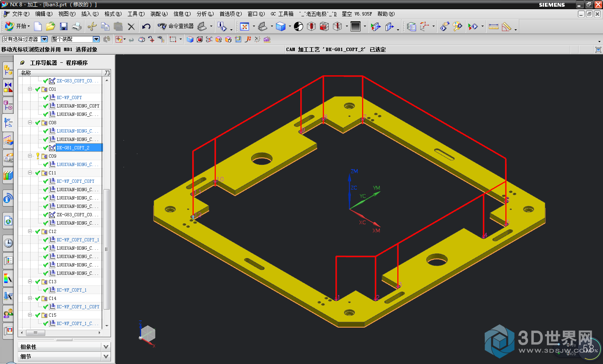
Task: Select the DK-G81_COPY_2 operation
Action: 79,148
